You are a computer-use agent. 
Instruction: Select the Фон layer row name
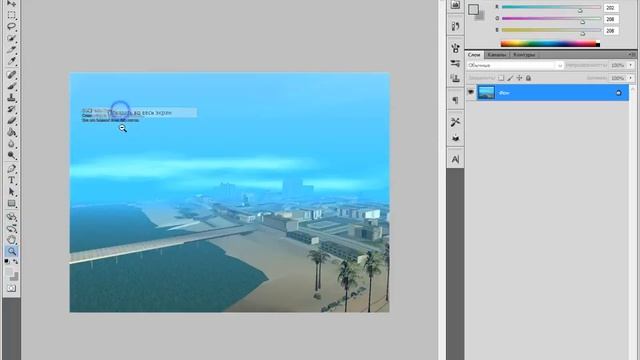pyautogui.click(x=504, y=93)
